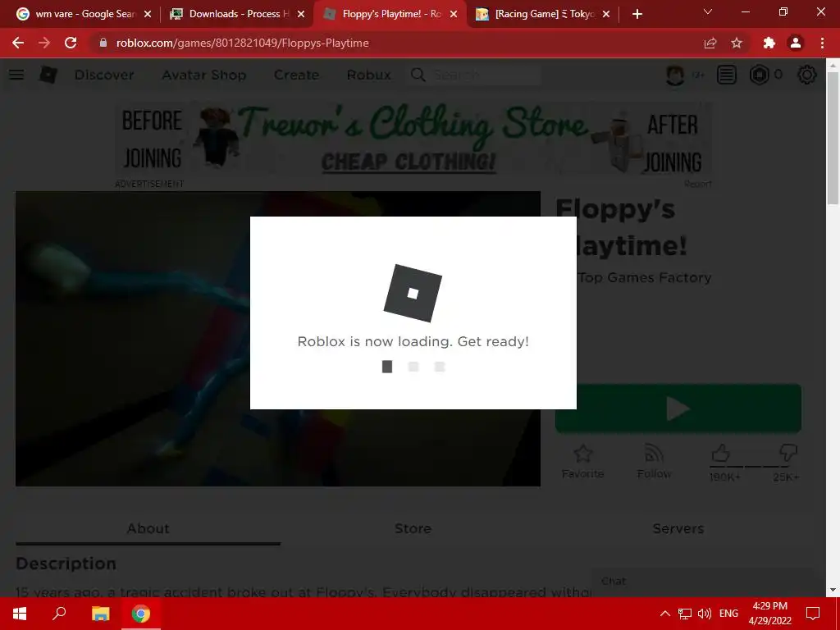The image size is (840, 630).
Task: Show hidden system tray icons
Action: coord(664,614)
